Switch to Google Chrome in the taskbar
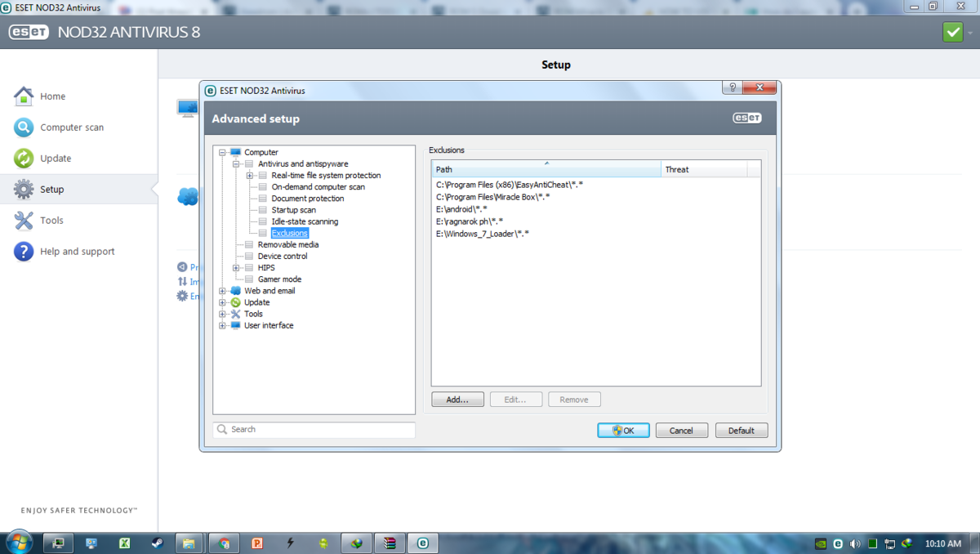 [224, 543]
